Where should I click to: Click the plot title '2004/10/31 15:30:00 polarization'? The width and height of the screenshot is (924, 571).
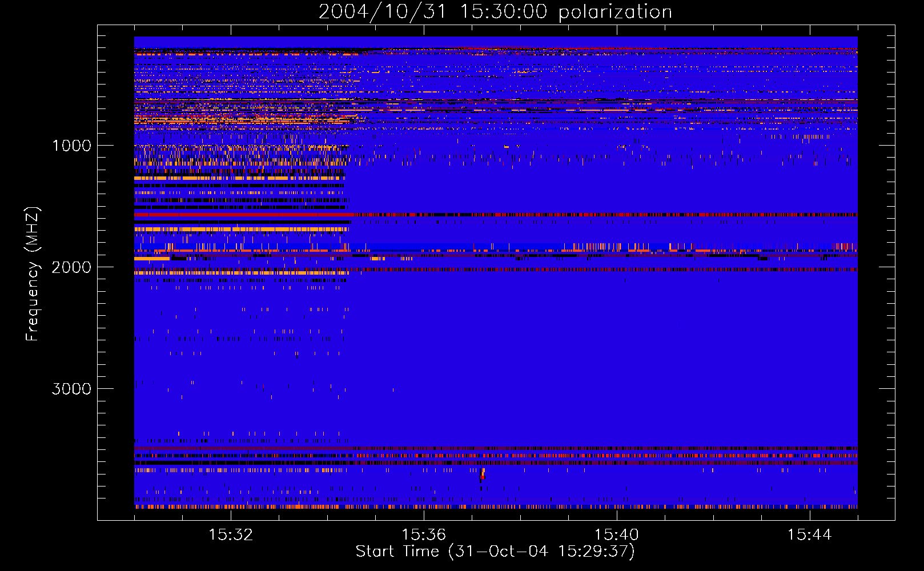tap(495, 12)
